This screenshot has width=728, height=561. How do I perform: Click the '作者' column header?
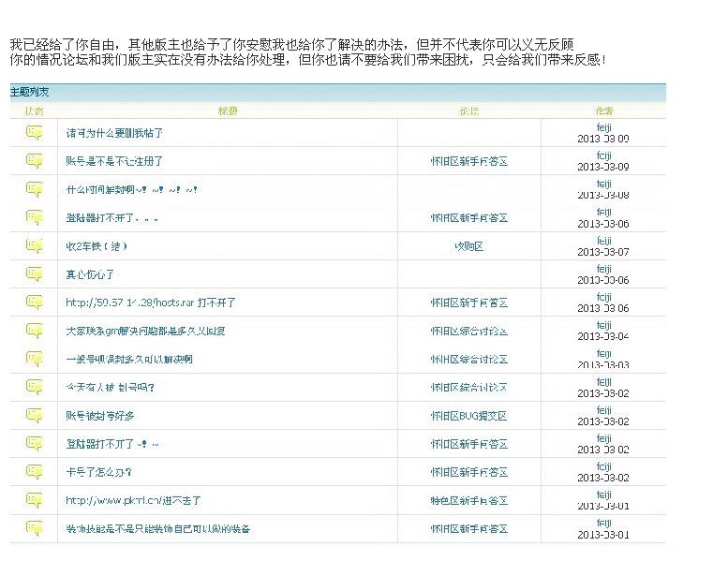[603, 111]
